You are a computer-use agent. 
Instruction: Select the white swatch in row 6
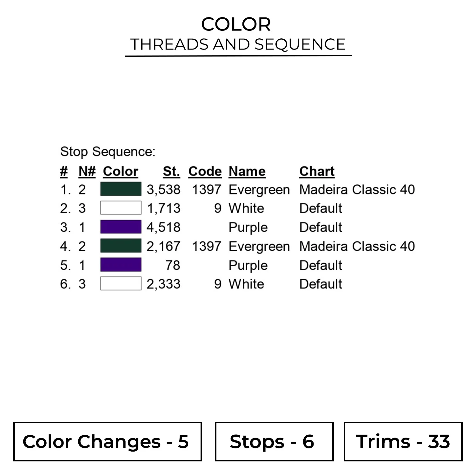tap(121, 283)
